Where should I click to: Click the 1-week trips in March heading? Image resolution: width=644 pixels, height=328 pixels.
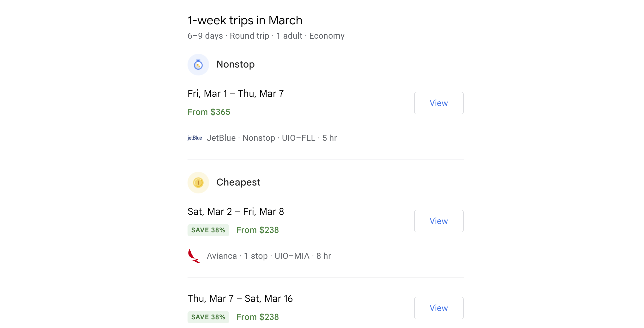click(245, 20)
